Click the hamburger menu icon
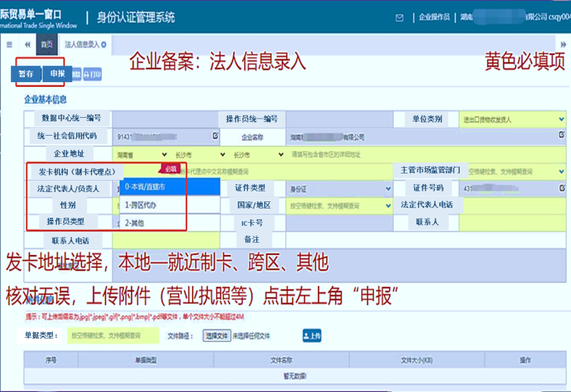 tap(9, 44)
